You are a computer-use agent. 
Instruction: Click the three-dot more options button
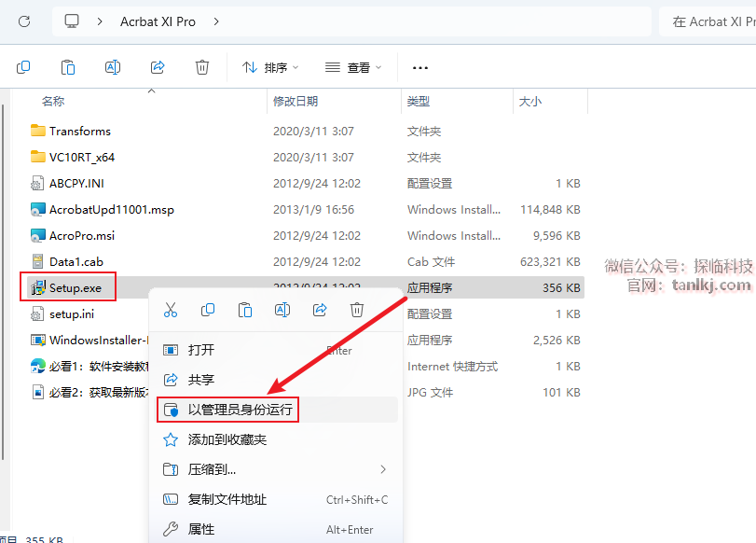[419, 67]
